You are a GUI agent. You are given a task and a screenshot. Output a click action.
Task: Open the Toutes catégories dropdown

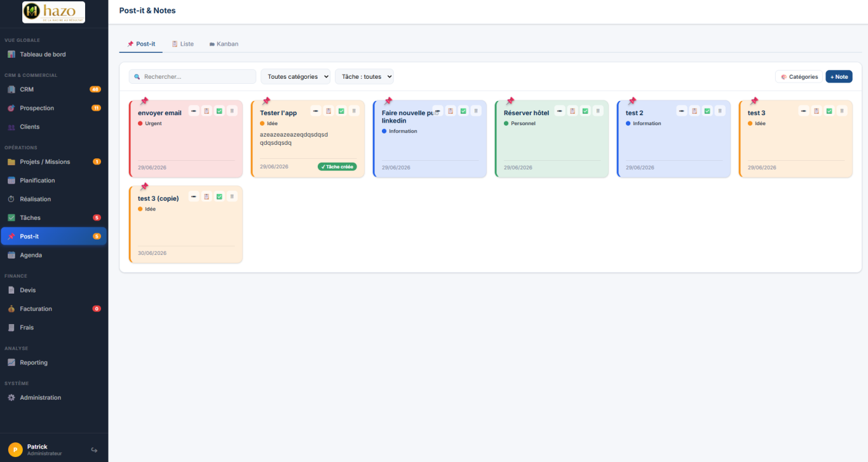pos(295,76)
